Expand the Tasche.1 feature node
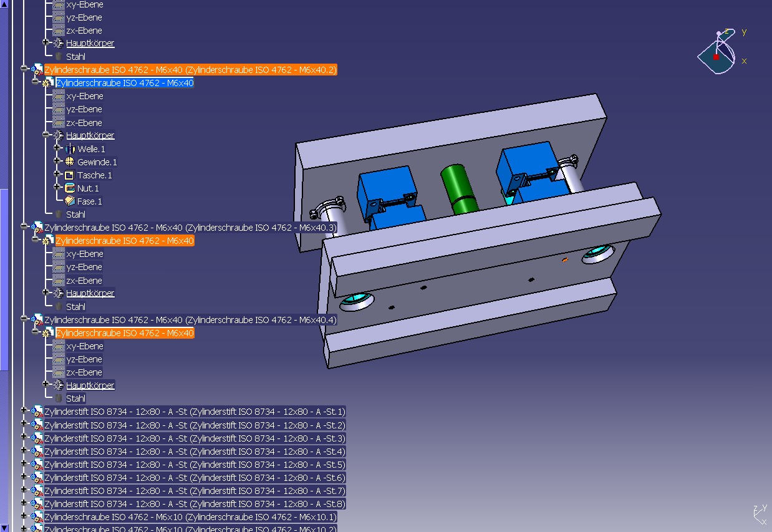The width and height of the screenshot is (772, 532). (57, 174)
